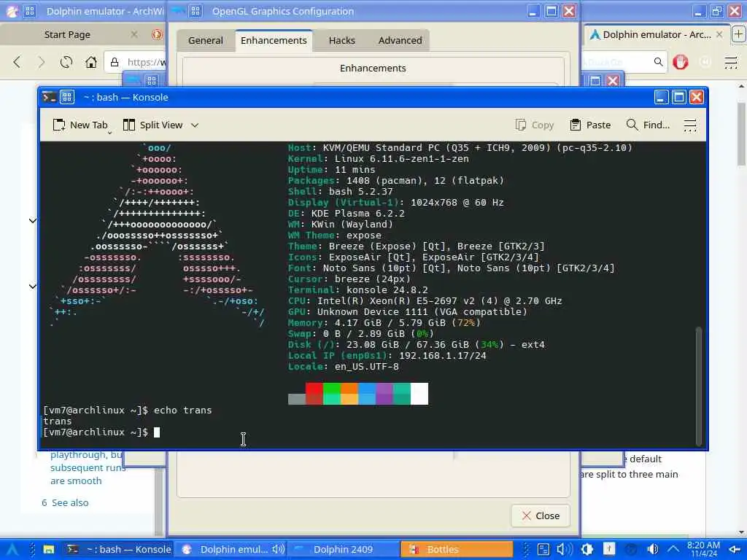Open the browser hamburger menu

tap(731, 62)
